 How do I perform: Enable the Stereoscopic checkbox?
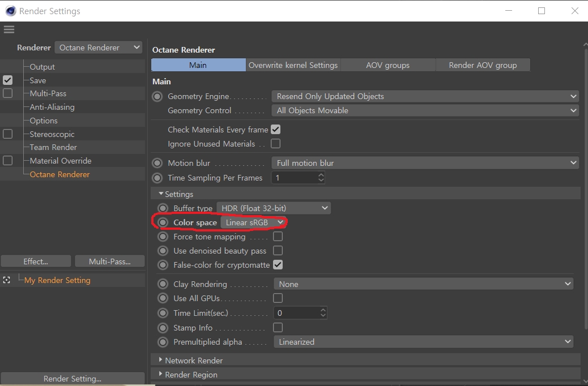click(x=7, y=134)
